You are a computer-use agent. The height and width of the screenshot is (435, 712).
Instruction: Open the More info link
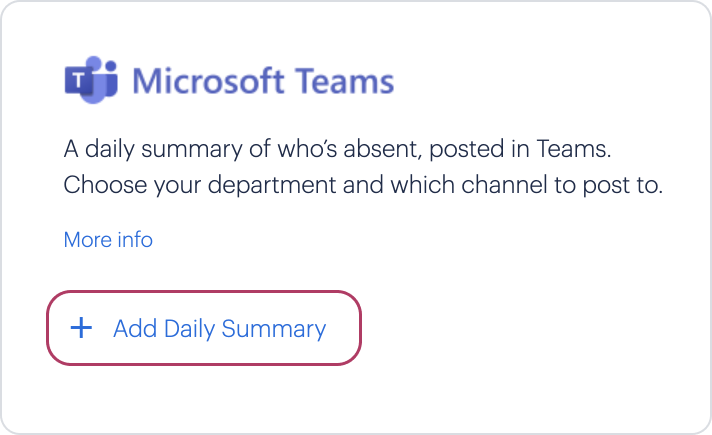click(108, 240)
